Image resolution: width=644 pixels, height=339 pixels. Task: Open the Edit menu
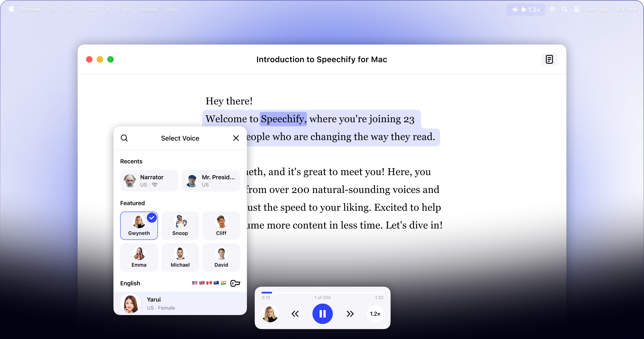click(x=70, y=9)
